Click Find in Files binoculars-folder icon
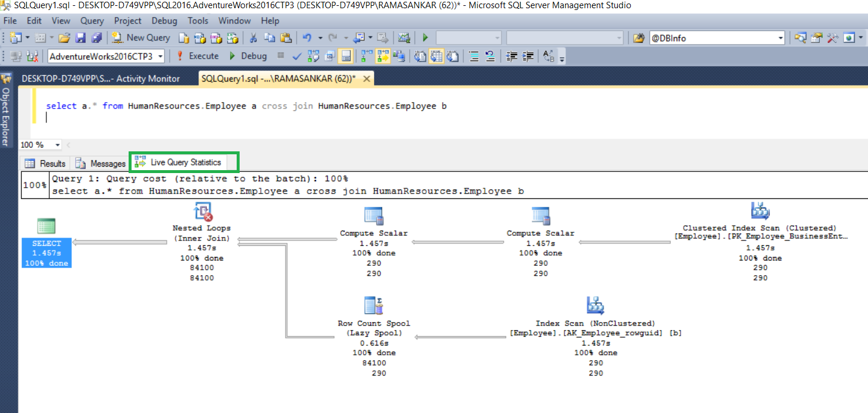This screenshot has height=413, width=868. click(x=639, y=38)
